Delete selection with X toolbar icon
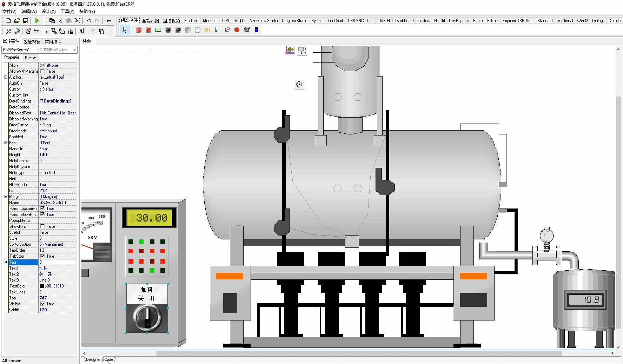Viewport: 623px width, 364px height. click(x=78, y=21)
